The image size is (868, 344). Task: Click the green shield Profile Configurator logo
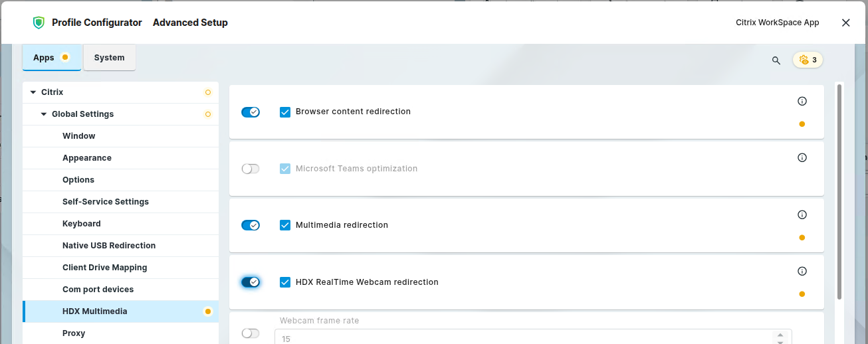(x=39, y=23)
